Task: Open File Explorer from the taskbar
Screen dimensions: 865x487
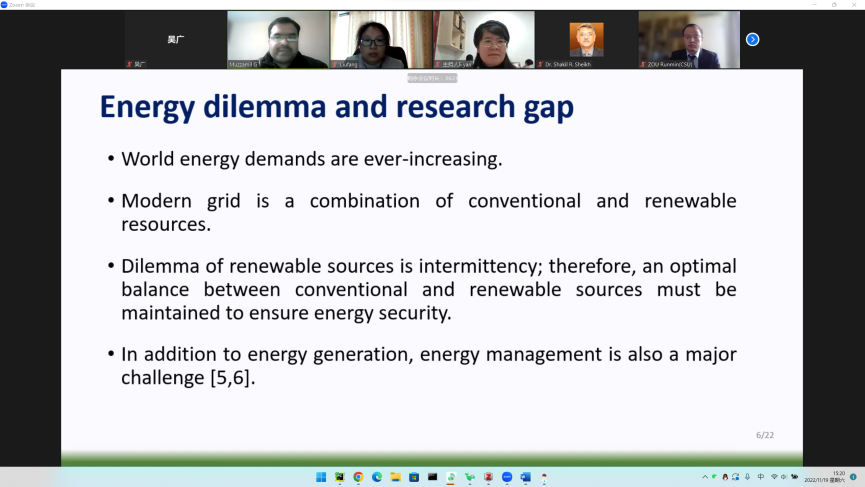Action: 395,477
